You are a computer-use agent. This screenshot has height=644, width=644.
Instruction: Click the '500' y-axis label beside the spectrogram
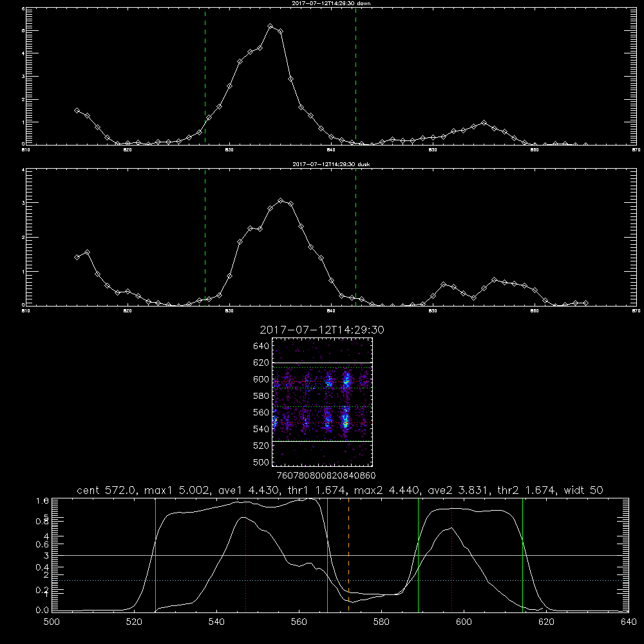coord(261,462)
